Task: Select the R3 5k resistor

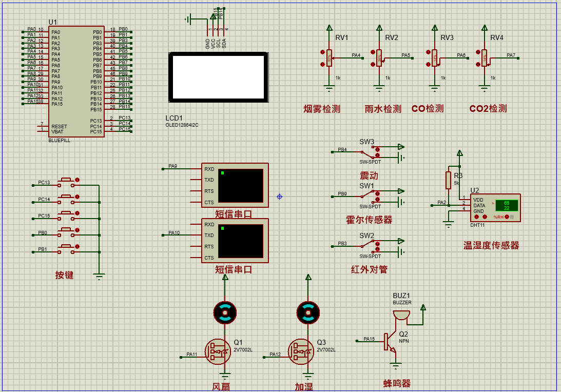Action: pyautogui.click(x=448, y=180)
